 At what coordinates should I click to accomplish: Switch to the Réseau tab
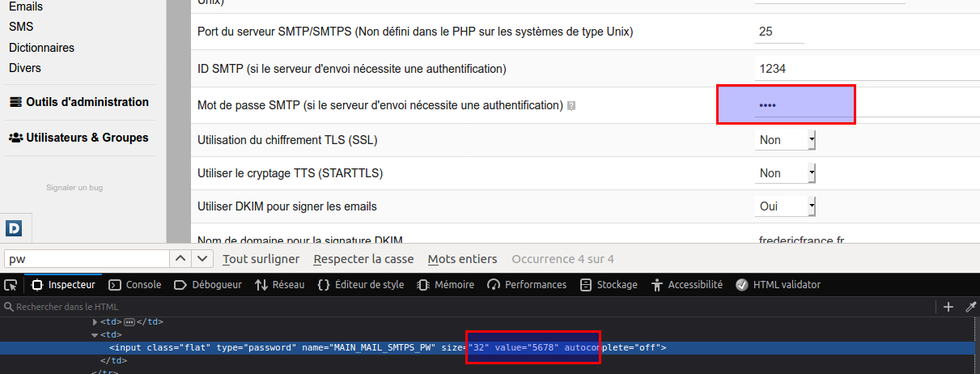279,285
